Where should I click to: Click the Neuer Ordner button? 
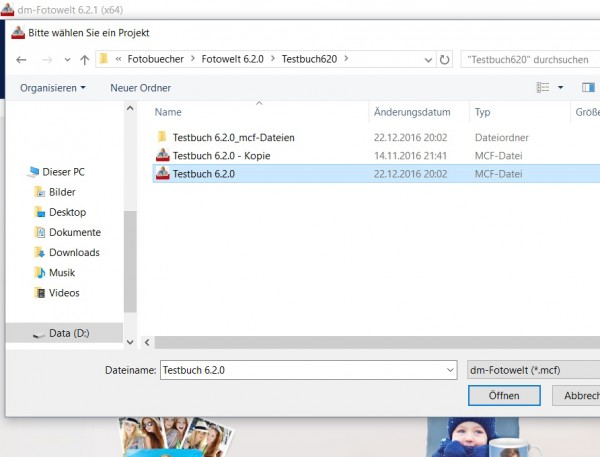(x=140, y=88)
